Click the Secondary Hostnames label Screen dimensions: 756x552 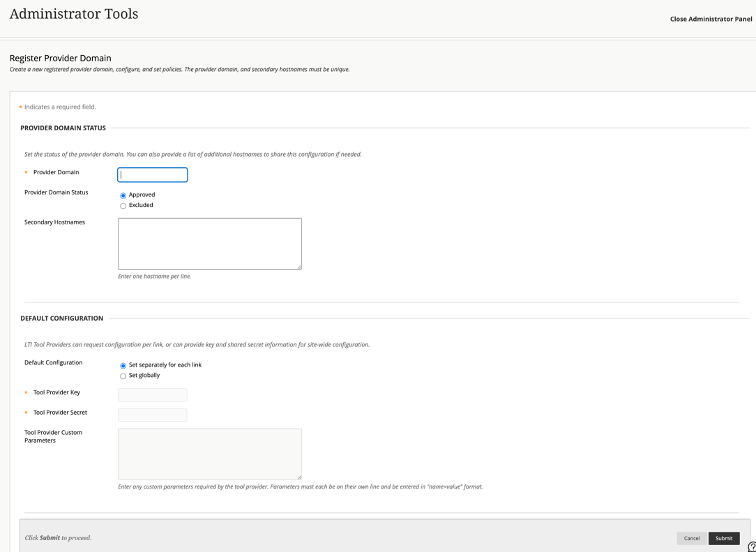(x=54, y=222)
